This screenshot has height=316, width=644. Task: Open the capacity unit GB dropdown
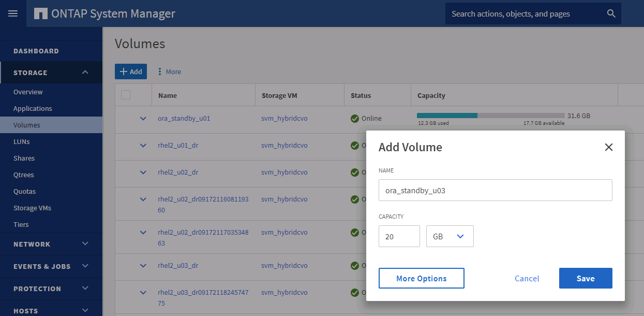coord(450,236)
